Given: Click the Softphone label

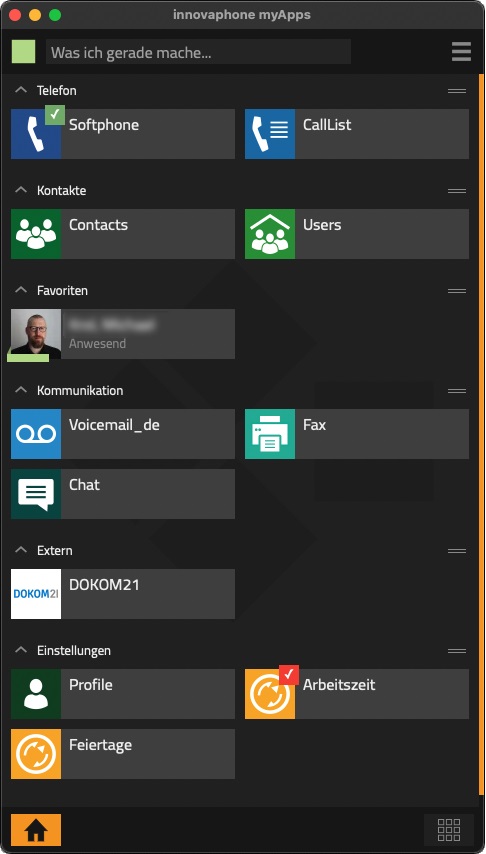Looking at the screenshot, I should [x=104, y=125].
